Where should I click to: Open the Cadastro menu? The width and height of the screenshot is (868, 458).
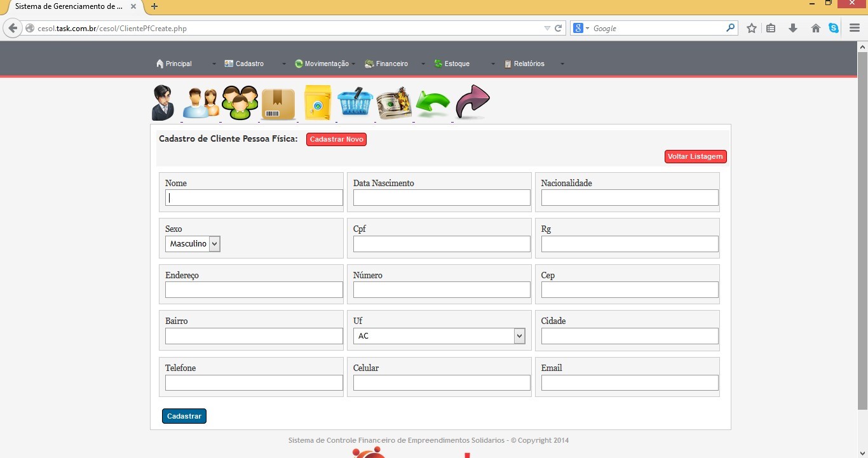(249, 64)
